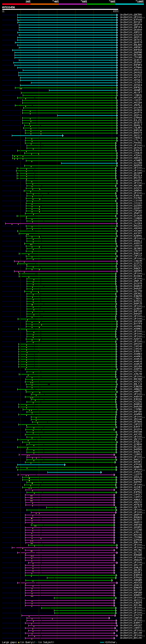Click the label UniRef100_Q6T871

coord(131,40)
